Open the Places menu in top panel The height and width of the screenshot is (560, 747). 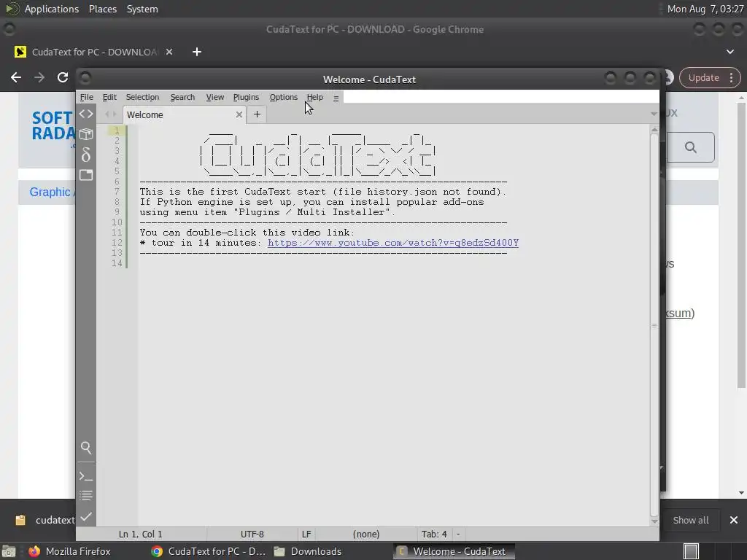click(102, 9)
